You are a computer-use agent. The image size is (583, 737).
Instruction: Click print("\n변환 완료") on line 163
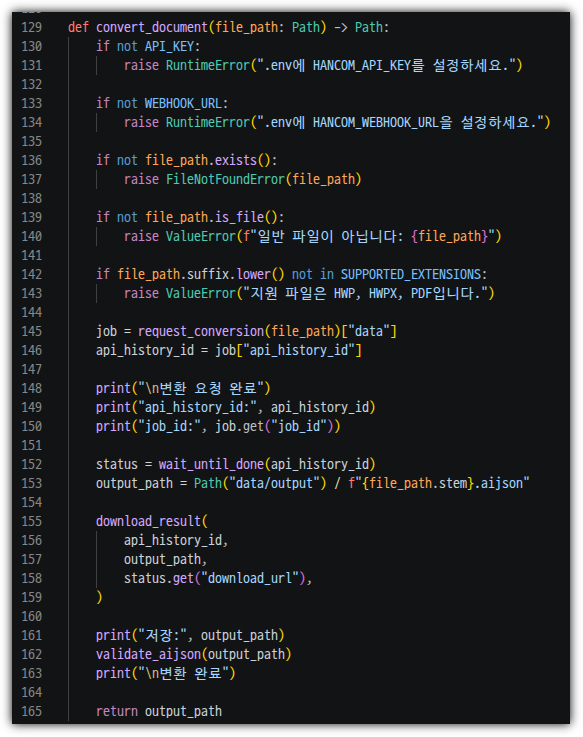[165, 674]
